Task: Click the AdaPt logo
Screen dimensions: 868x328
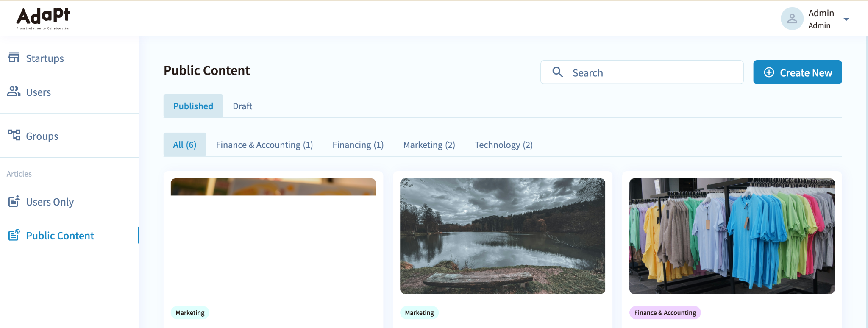Action: click(43, 19)
